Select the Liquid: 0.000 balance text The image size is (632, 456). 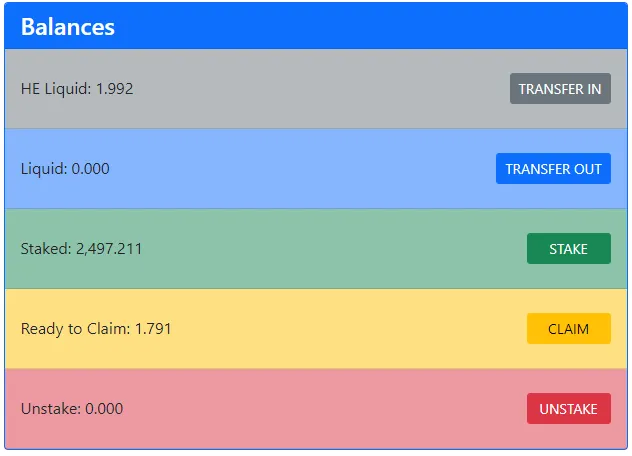pyautogui.click(x=65, y=169)
